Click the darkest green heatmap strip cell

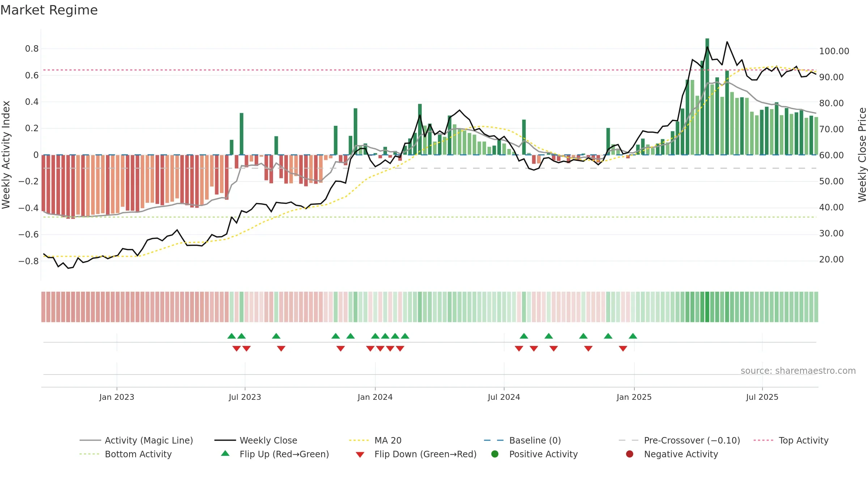[x=707, y=307]
